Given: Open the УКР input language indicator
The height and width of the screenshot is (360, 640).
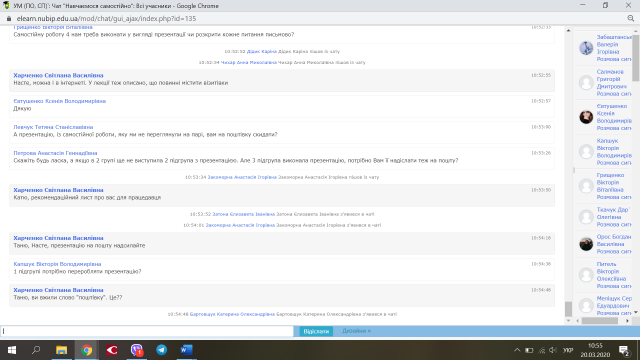Looking at the screenshot, I should point(568,350).
